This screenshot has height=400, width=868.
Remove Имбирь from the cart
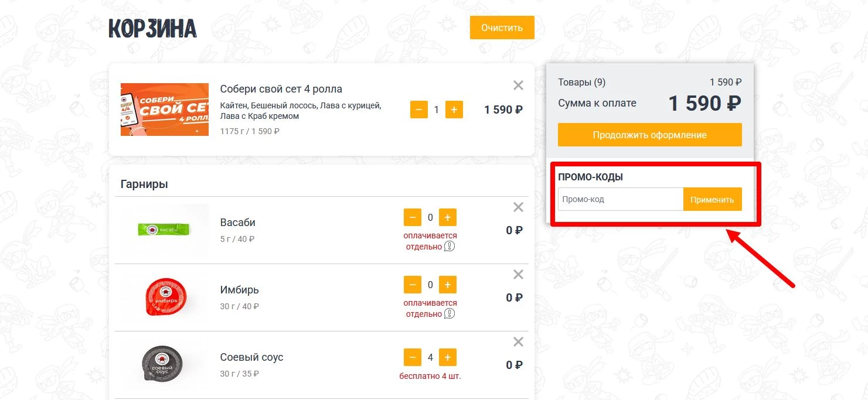pos(518,275)
